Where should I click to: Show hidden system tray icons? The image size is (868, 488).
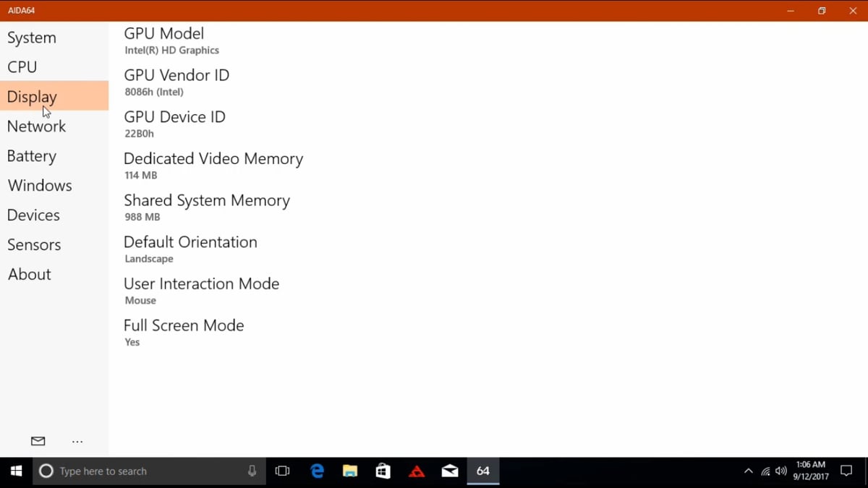[x=749, y=471]
